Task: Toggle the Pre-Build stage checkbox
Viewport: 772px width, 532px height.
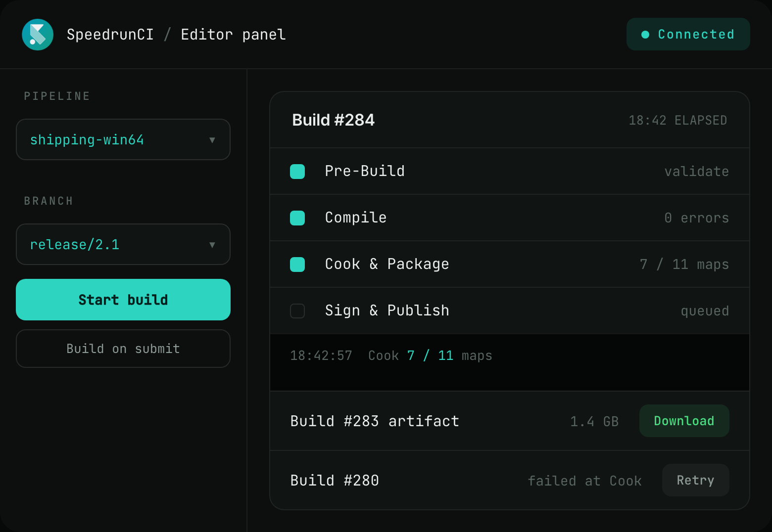Action: (x=297, y=172)
